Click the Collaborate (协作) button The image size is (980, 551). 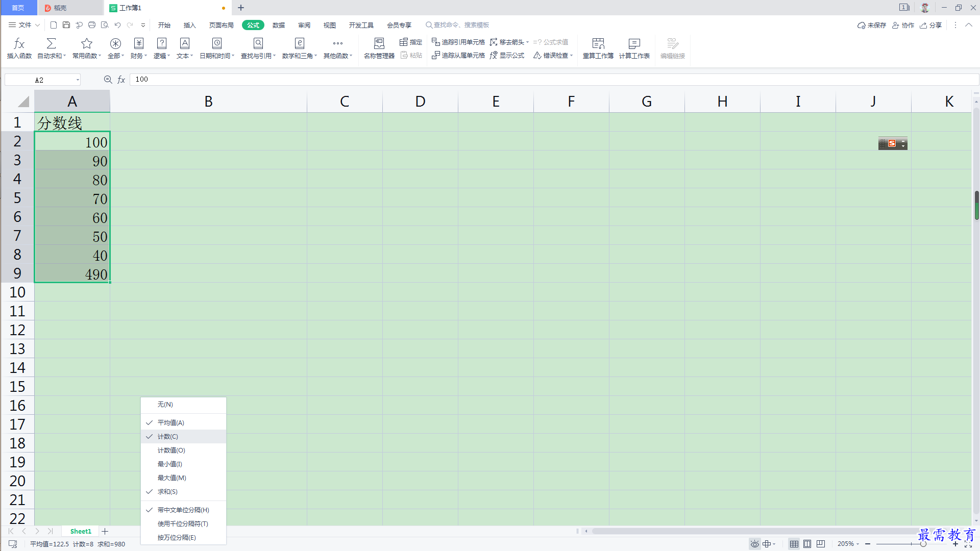tap(903, 25)
